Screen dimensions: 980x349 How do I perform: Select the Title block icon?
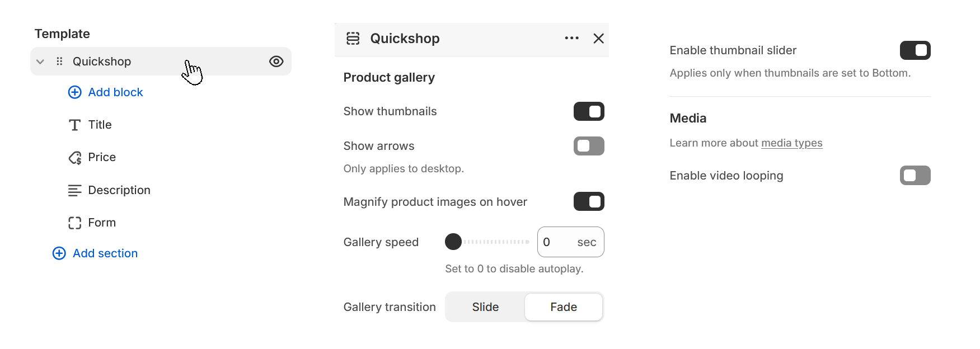click(x=75, y=124)
